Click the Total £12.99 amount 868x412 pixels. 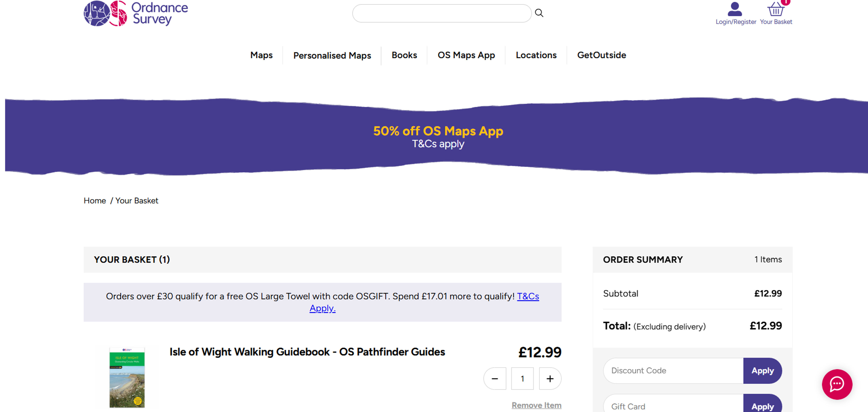766,326
